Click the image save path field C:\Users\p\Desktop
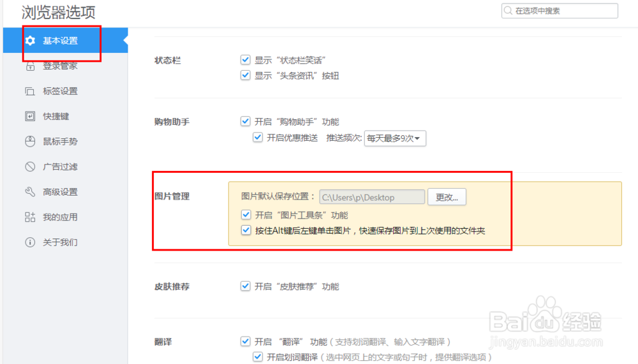The image size is (638, 364). (x=372, y=197)
